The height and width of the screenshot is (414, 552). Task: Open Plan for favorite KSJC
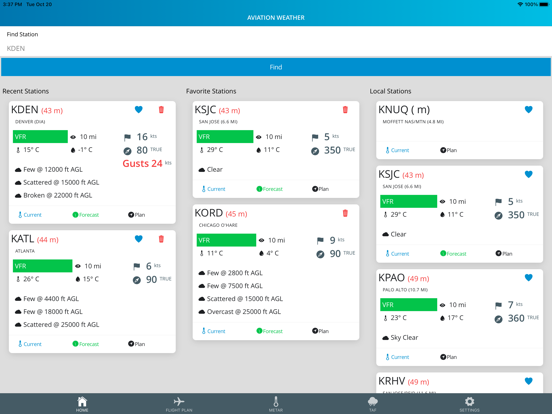320,189
